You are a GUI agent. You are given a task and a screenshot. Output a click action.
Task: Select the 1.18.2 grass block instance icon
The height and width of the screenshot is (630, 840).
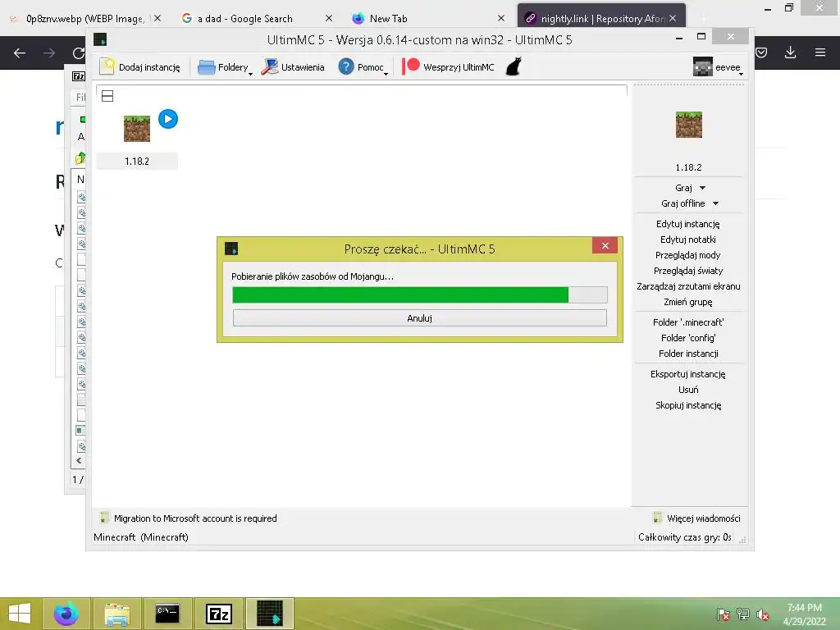pyautogui.click(x=137, y=129)
